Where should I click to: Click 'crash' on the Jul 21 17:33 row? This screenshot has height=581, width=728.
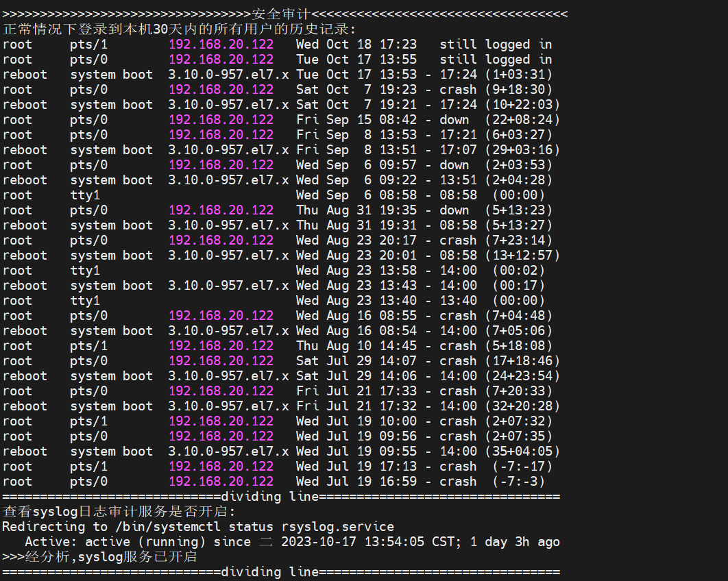click(458, 391)
